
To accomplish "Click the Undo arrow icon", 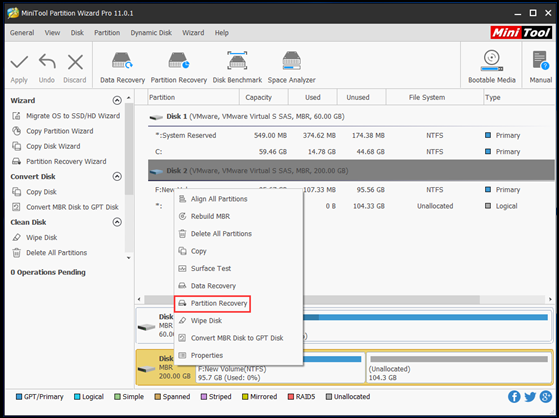I will click(47, 62).
